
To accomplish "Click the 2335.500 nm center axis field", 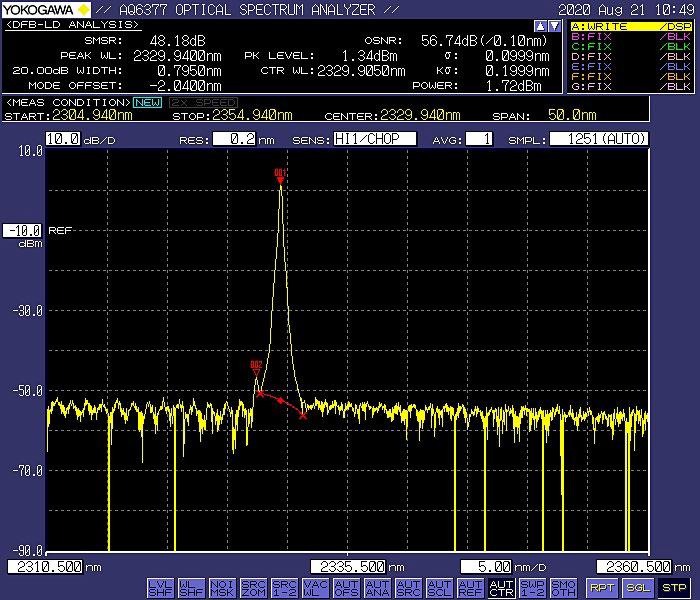I will pos(348,567).
